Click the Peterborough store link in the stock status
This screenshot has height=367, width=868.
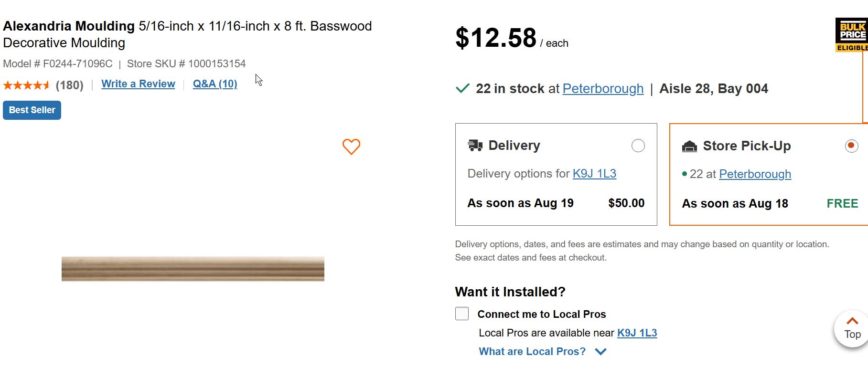603,89
